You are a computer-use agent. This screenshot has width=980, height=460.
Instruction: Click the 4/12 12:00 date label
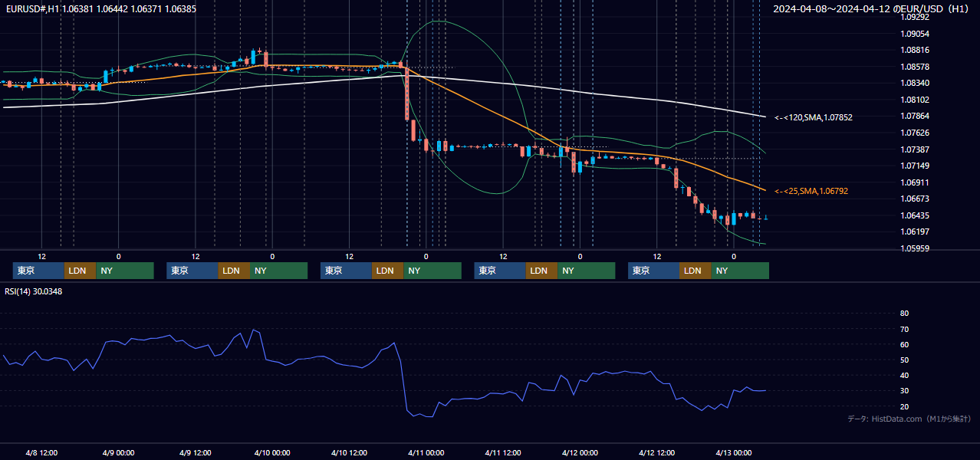tap(657, 452)
